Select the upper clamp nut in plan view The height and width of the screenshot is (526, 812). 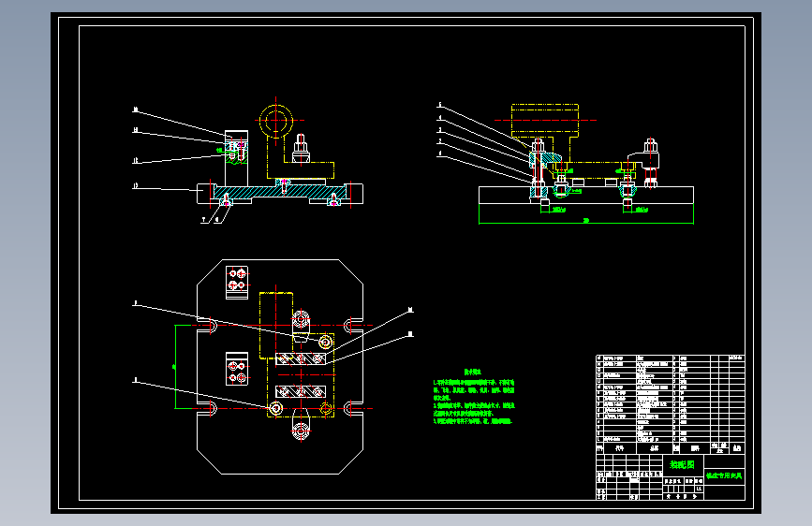point(302,317)
